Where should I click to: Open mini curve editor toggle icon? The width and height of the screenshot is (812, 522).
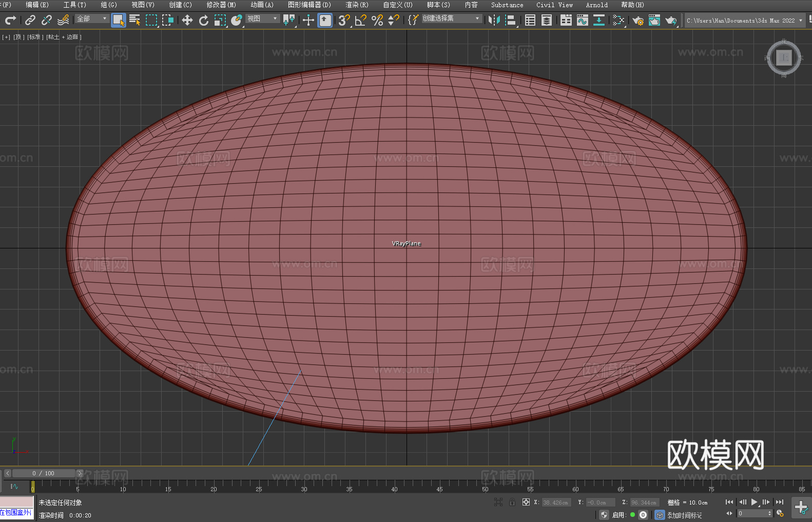[x=14, y=486]
